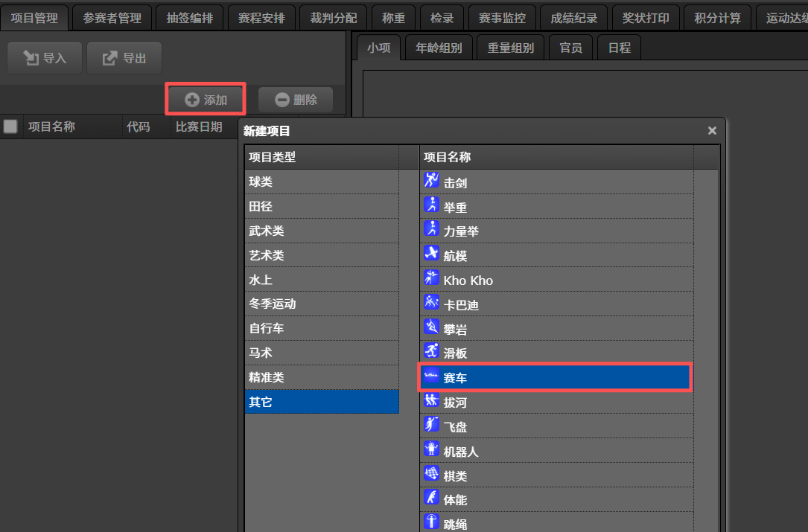Choose 精准类 project type
Screen dimensions: 808x532
(x=322, y=377)
